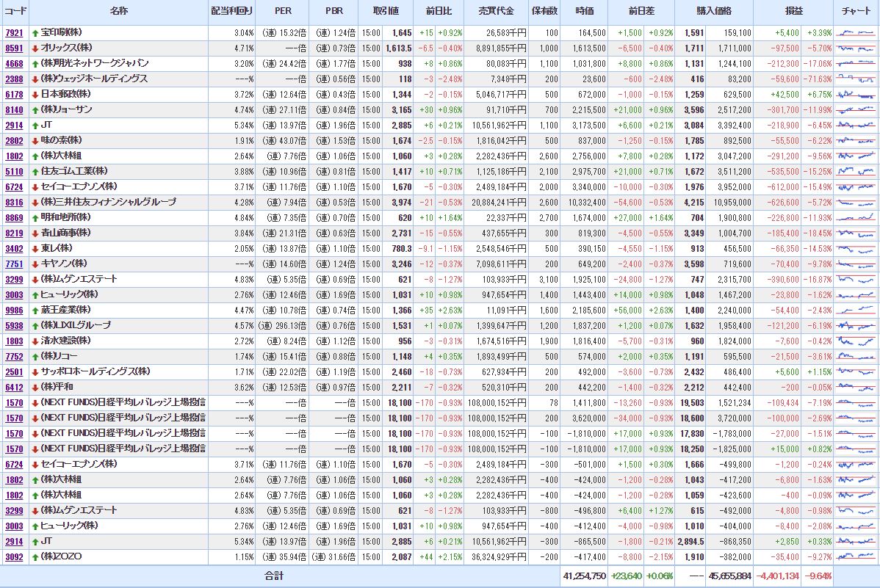Open the mini chart for 宝印刷(株)
The width and height of the screenshot is (880, 588).
coord(856,33)
